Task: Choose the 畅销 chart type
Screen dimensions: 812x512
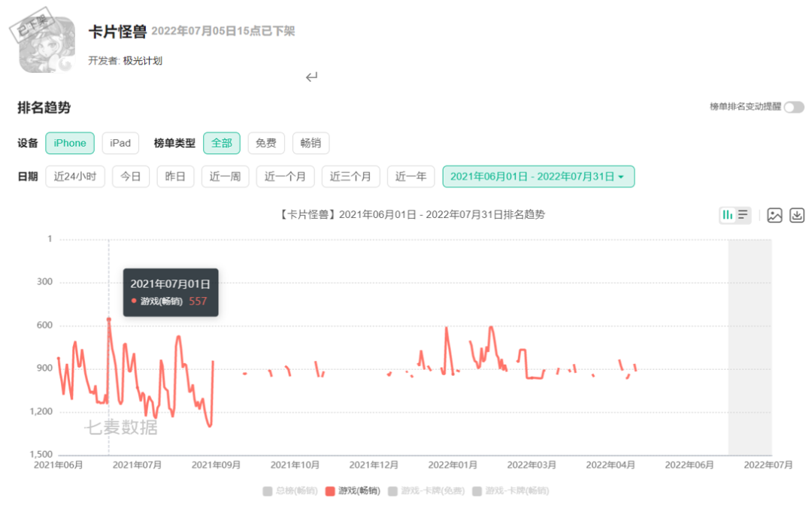Action: click(311, 144)
